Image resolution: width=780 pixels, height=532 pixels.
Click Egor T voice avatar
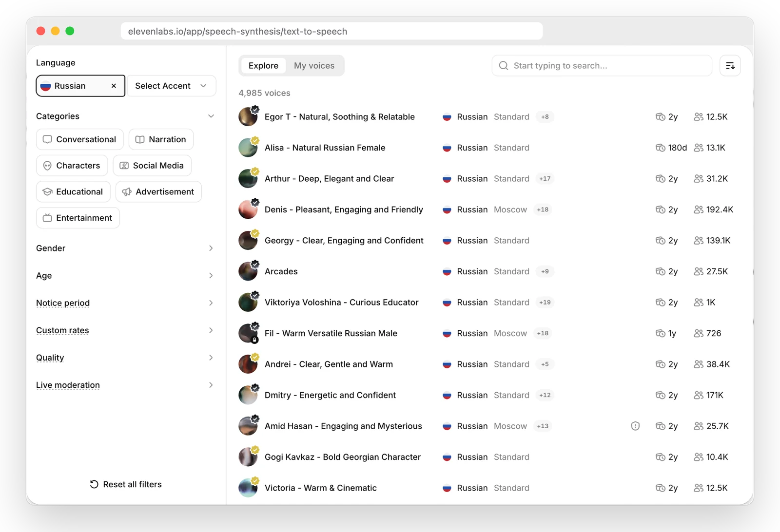click(x=248, y=117)
